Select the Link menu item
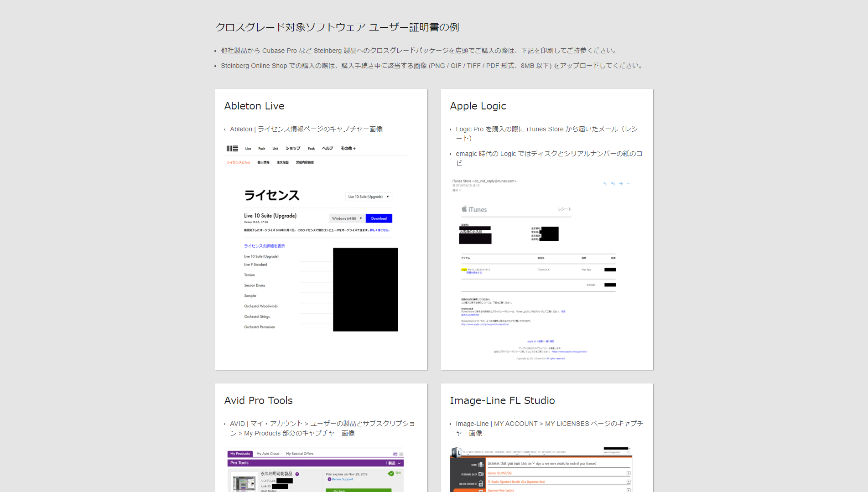868x492 pixels. click(x=275, y=149)
